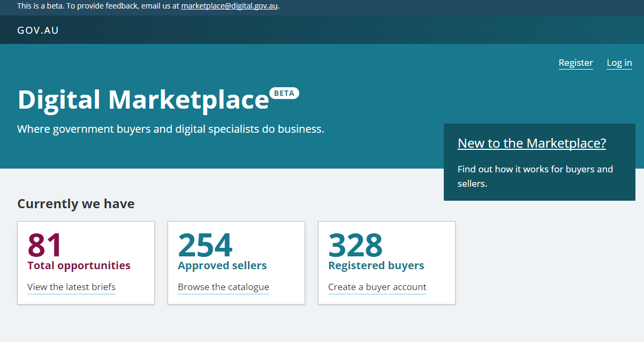The width and height of the screenshot is (644, 342).
Task: Click 'Find out how it works' text
Action: [x=535, y=176]
